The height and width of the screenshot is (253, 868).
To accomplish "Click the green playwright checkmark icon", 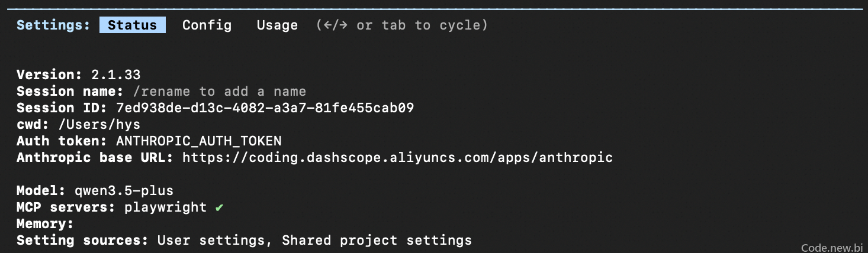I will [219, 207].
